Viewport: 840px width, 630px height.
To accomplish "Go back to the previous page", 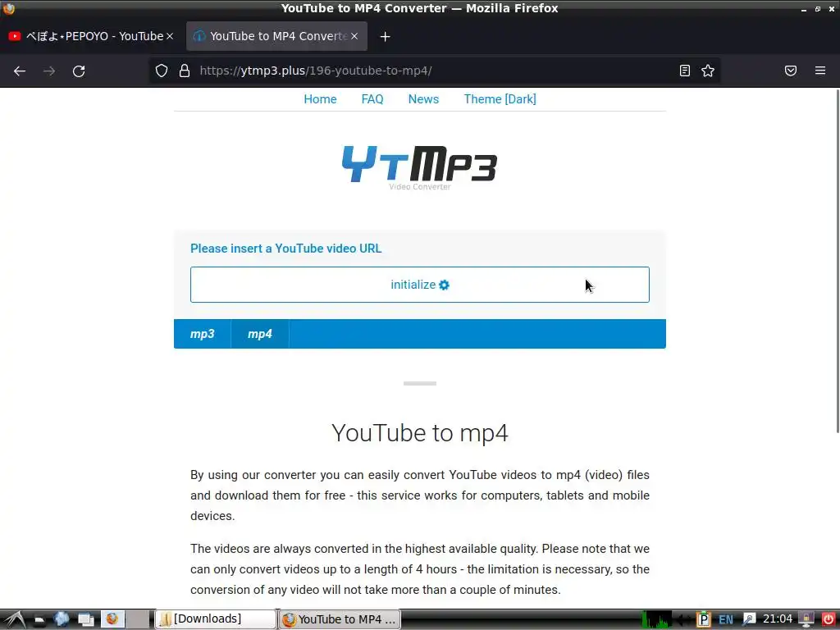I will click(x=20, y=71).
